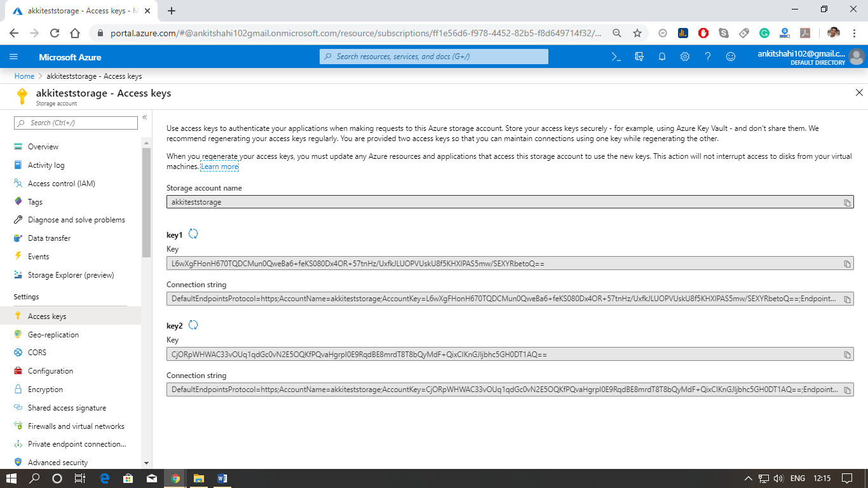
Task: Open Encryption settings
Action: tap(45, 390)
